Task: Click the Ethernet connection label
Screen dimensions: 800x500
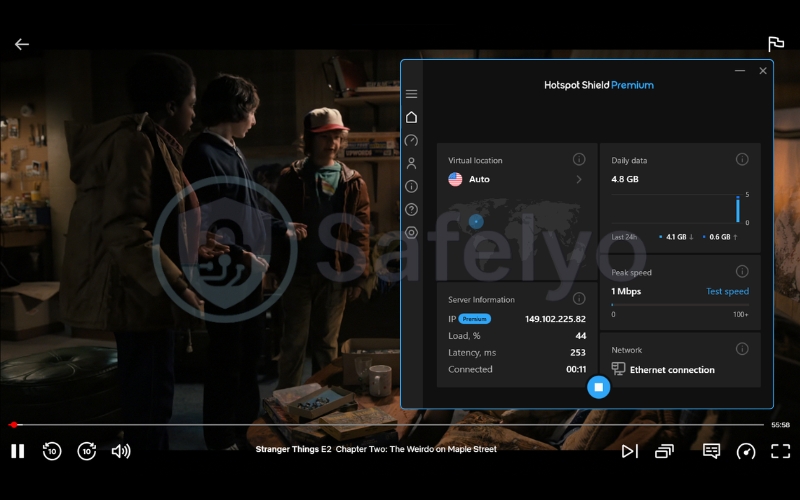Action: point(672,370)
